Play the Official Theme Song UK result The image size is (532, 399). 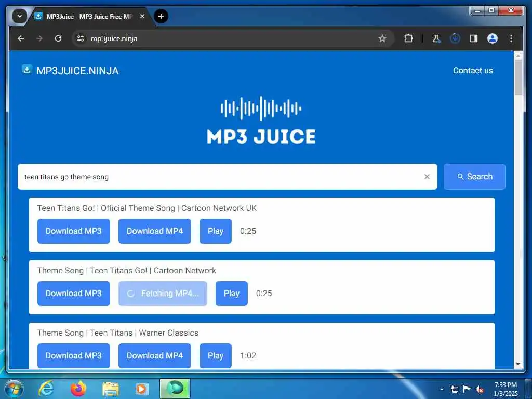point(216,231)
